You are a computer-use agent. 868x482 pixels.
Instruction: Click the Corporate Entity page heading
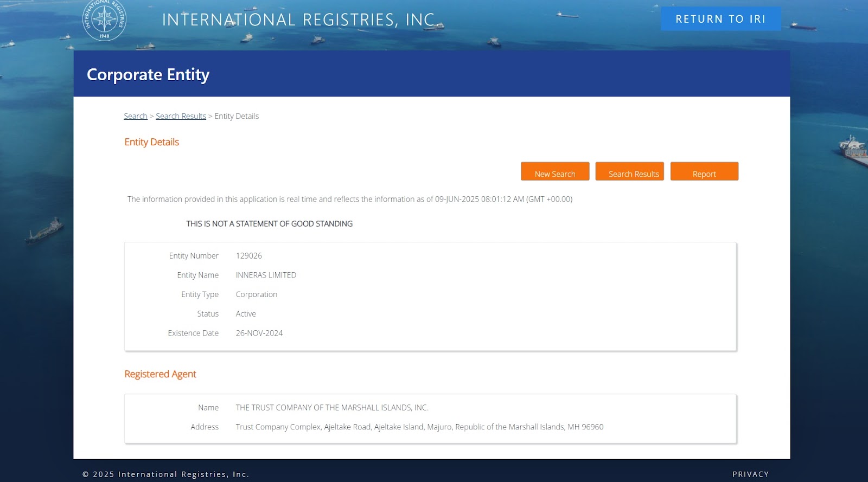point(148,74)
